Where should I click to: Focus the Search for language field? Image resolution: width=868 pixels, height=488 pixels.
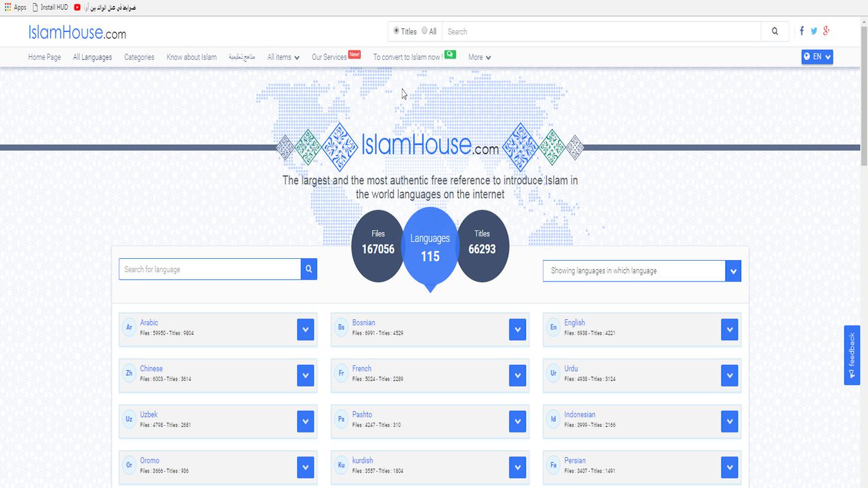[x=210, y=269]
